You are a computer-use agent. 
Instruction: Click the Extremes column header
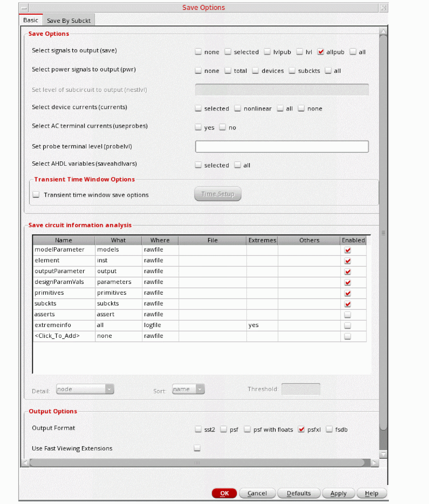click(262, 240)
